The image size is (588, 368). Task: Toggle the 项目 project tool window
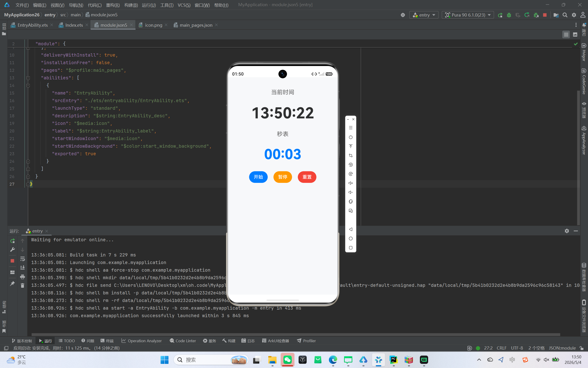coord(4,29)
